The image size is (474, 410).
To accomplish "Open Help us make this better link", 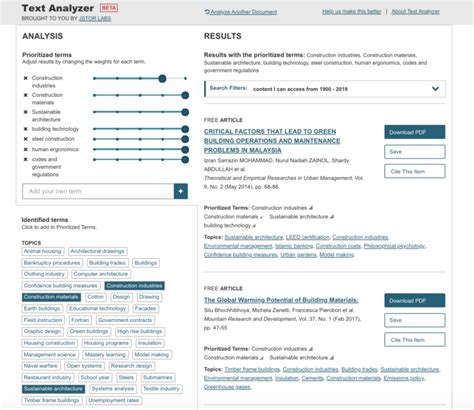I will click(352, 12).
